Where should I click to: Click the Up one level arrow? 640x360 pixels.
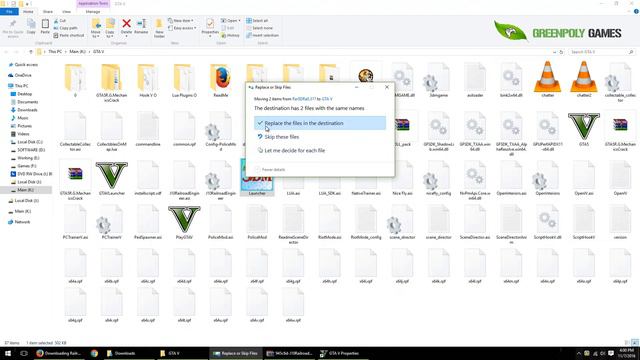[31, 52]
